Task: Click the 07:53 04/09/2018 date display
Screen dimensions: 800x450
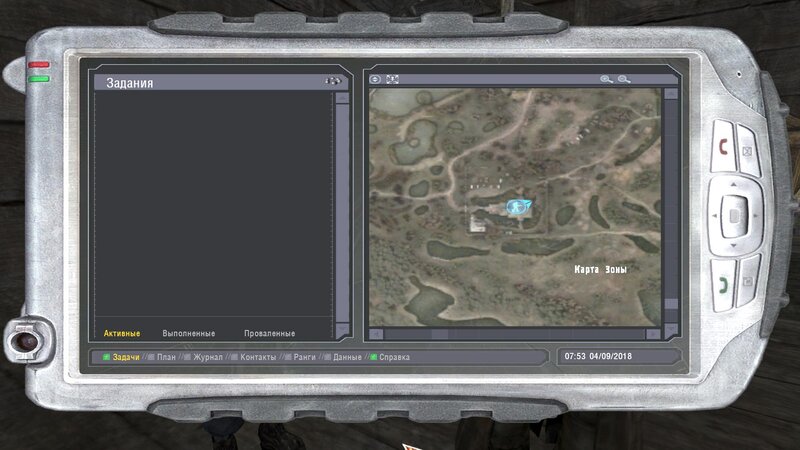Action: 598,356
